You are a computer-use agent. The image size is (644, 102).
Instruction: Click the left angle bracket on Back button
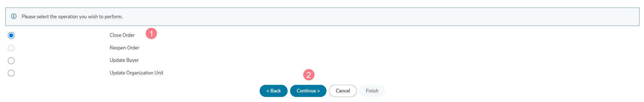268,91
